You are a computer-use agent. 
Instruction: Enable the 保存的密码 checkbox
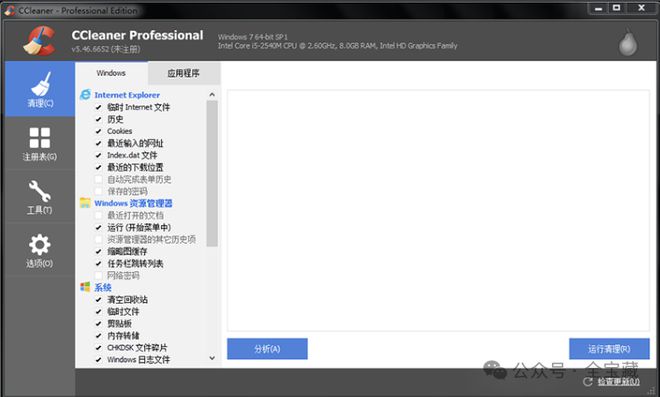coord(98,192)
